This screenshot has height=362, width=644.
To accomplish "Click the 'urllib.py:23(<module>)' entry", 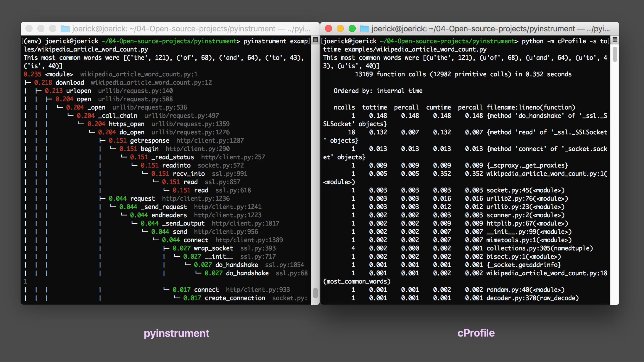I will click(526, 207).
